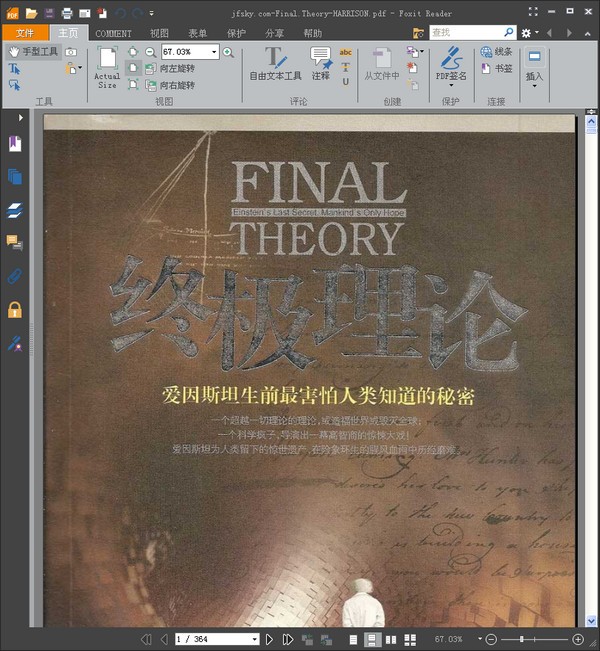Image resolution: width=600 pixels, height=651 pixels.
Task: Click the zoom slider handle in status bar
Action: tap(522, 639)
